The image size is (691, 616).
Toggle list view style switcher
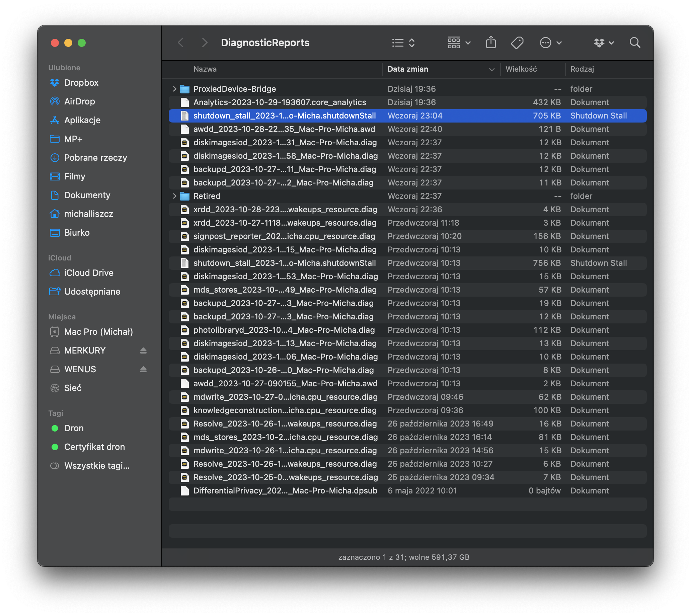[x=403, y=43]
